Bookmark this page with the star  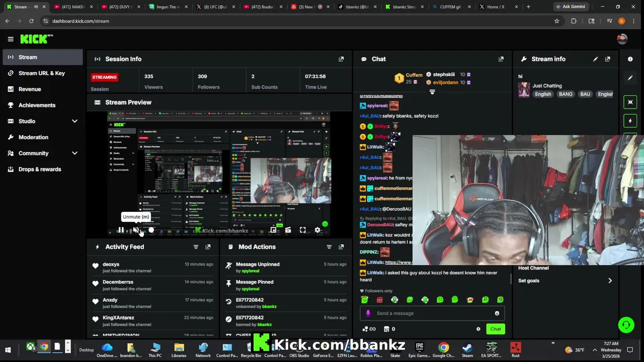(556, 21)
